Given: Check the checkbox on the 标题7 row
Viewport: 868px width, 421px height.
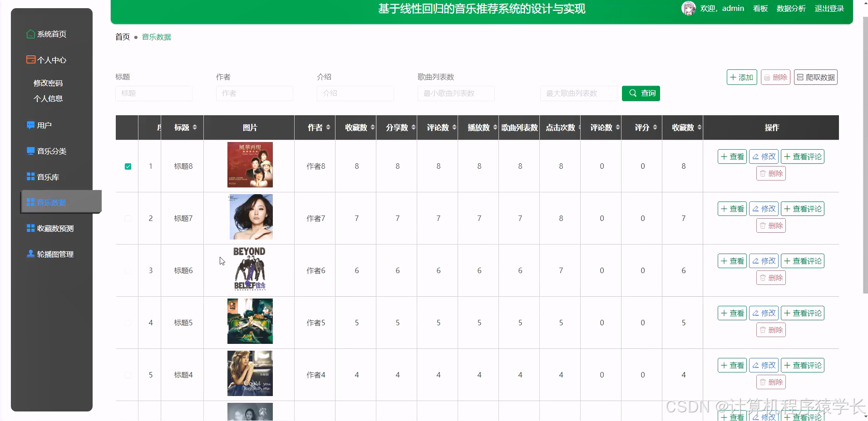Looking at the screenshot, I should 128,218.
